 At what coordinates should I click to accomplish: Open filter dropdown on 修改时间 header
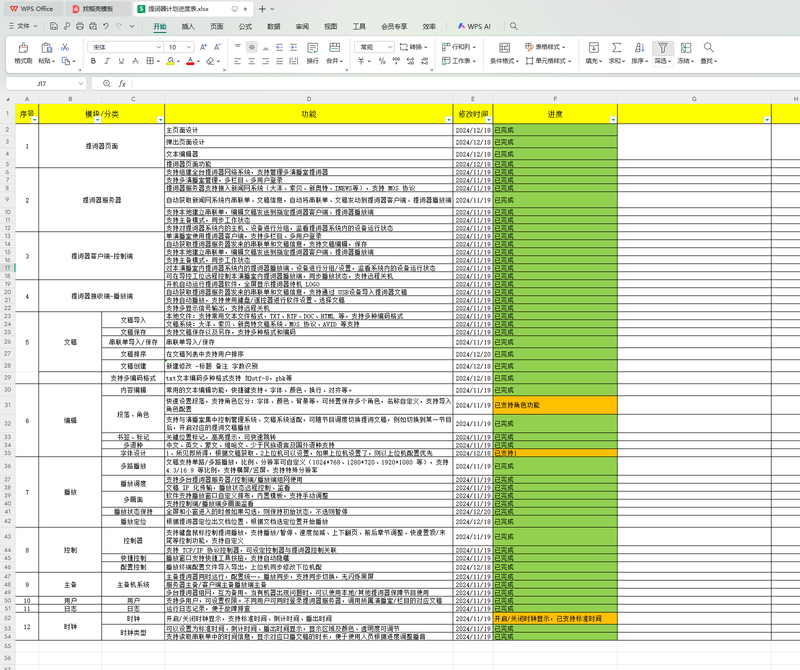pos(489,120)
